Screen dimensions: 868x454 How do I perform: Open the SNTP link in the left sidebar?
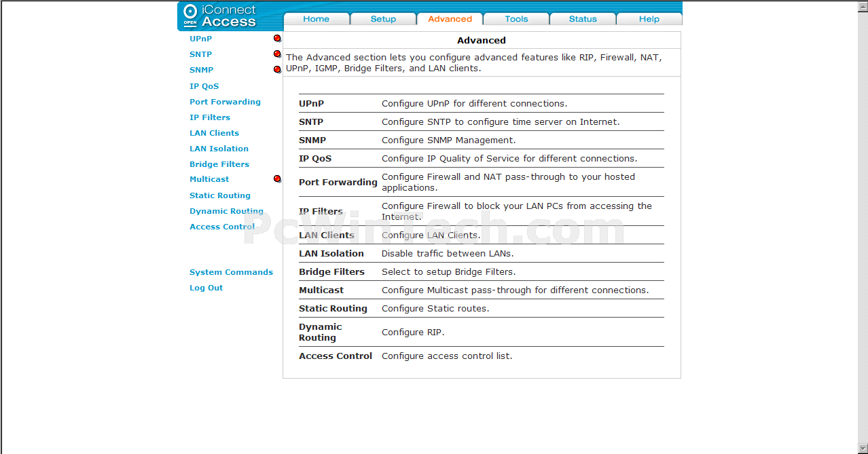click(x=201, y=54)
